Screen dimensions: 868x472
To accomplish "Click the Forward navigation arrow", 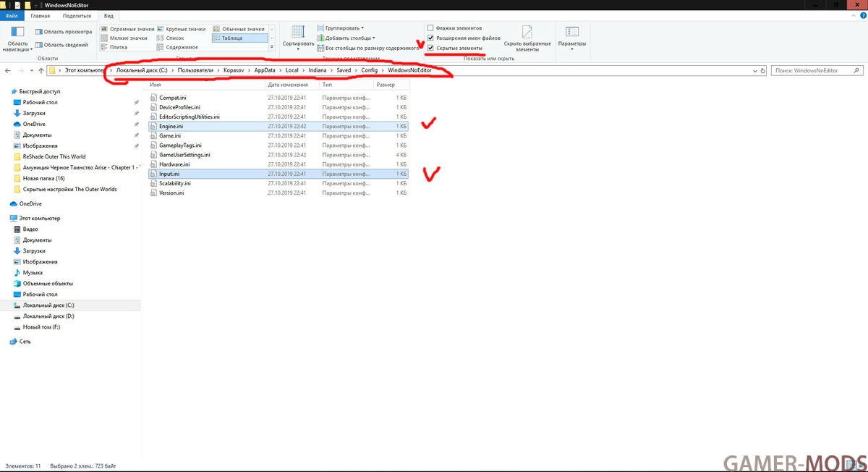I will click(21, 71).
